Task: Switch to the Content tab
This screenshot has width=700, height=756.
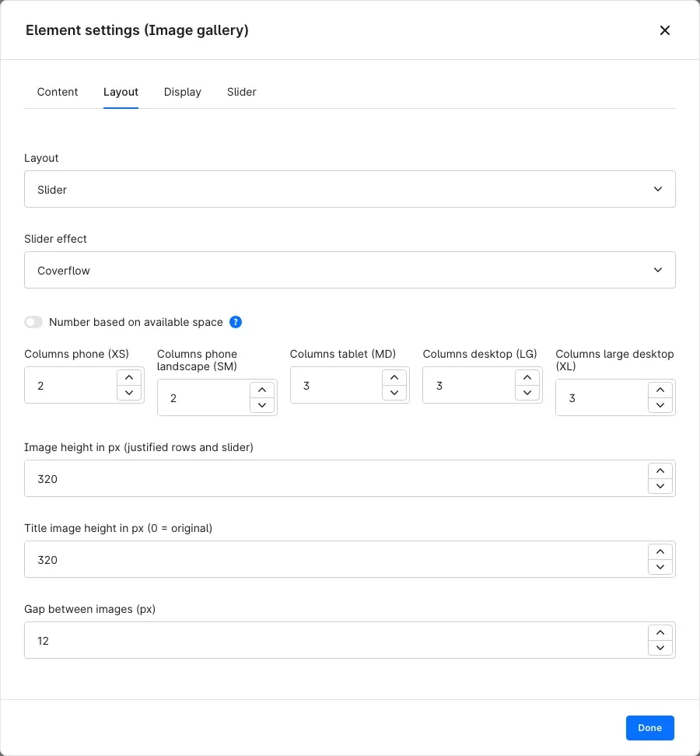Action: (x=58, y=92)
